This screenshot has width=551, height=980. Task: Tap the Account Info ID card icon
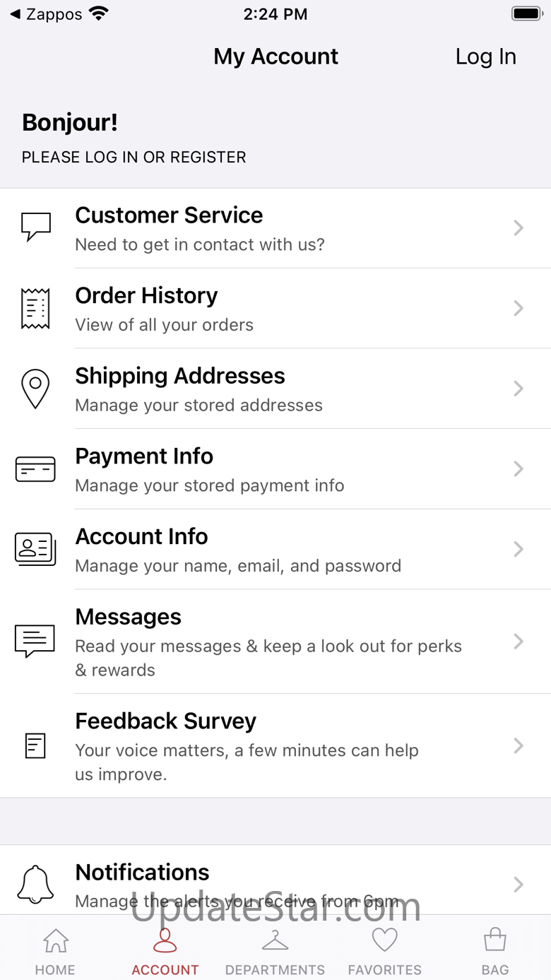point(35,549)
